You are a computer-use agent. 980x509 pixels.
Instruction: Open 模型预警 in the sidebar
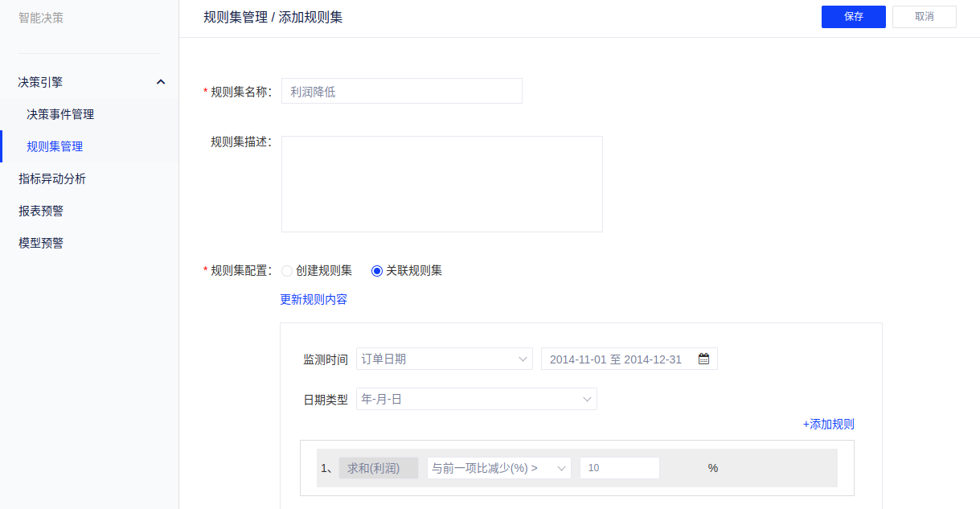pyautogui.click(x=41, y=243)
